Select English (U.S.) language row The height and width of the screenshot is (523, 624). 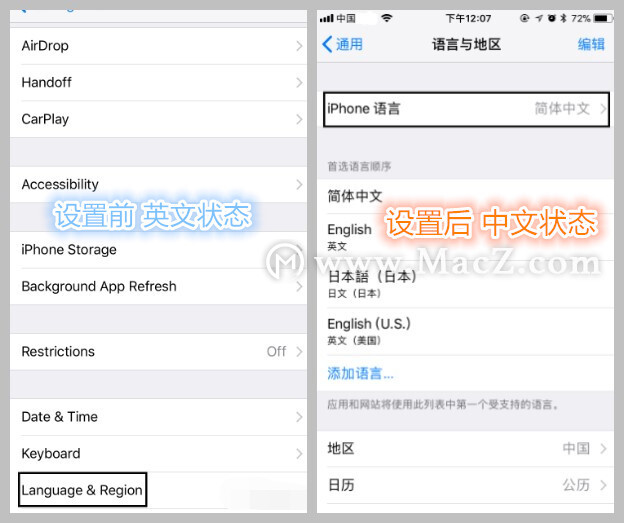(x=466, y=332)
